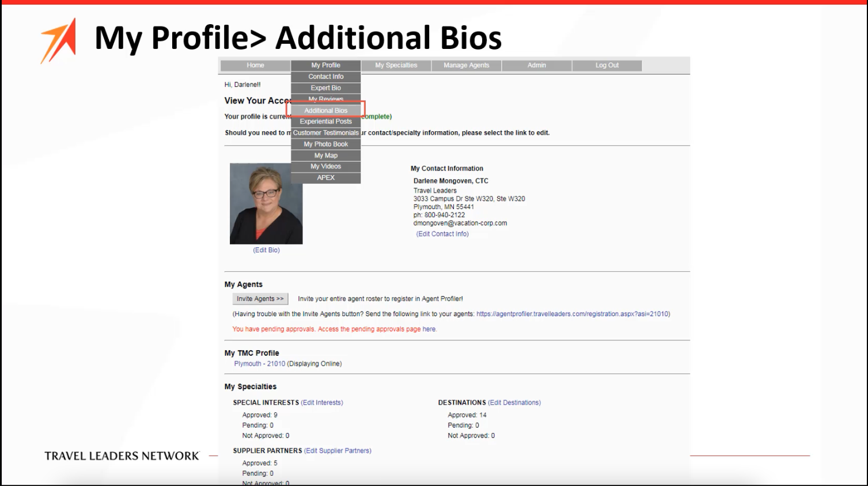Image resolution: width=868 pixels, height=486 pixels.
Task: Open the My Profile menu
Action: (x=326, y=66)
